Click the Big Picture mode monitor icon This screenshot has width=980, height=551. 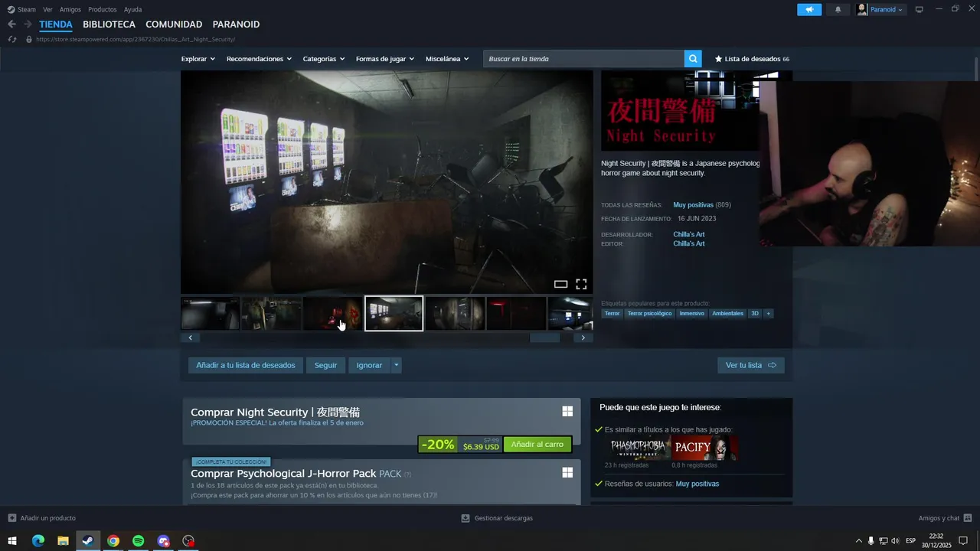pyautogui.click(x=920, y=9)
